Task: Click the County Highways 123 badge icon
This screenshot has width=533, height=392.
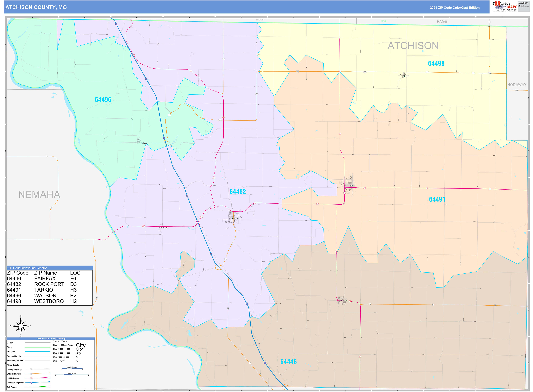Action: coord(31,369)
